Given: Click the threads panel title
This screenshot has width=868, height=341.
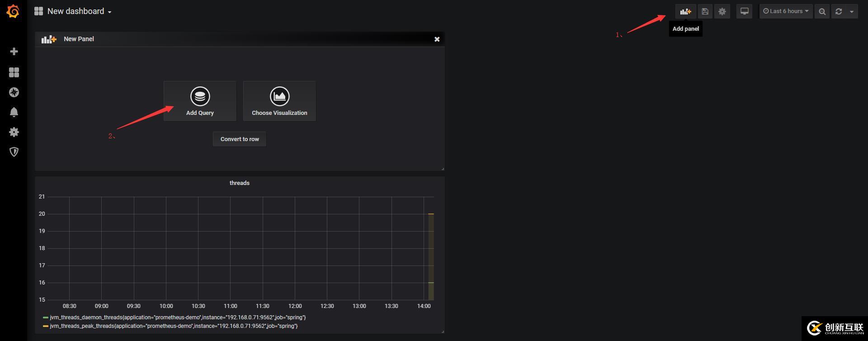Looking at the screenshot, I should click(x=240, y=183).
